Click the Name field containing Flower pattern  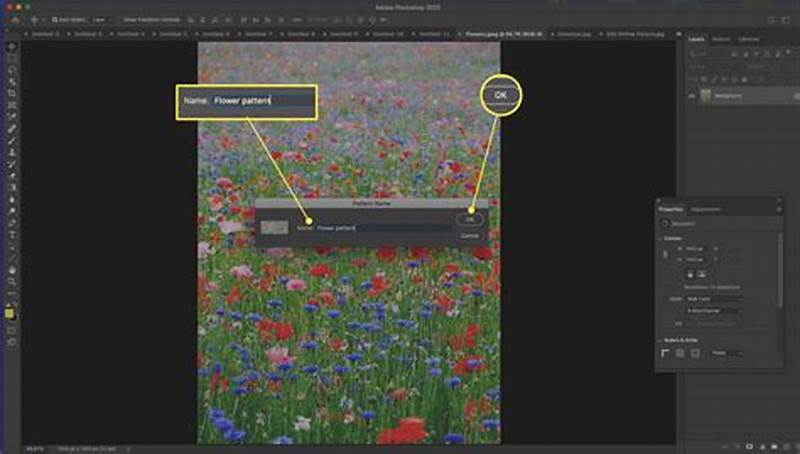pyautogui.click(x=383, y=228)
